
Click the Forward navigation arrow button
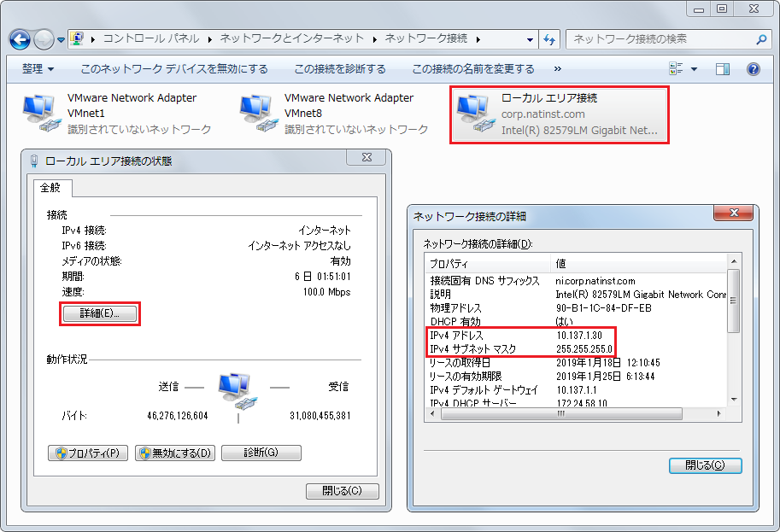pyautogui.click(x=44, y=39)
